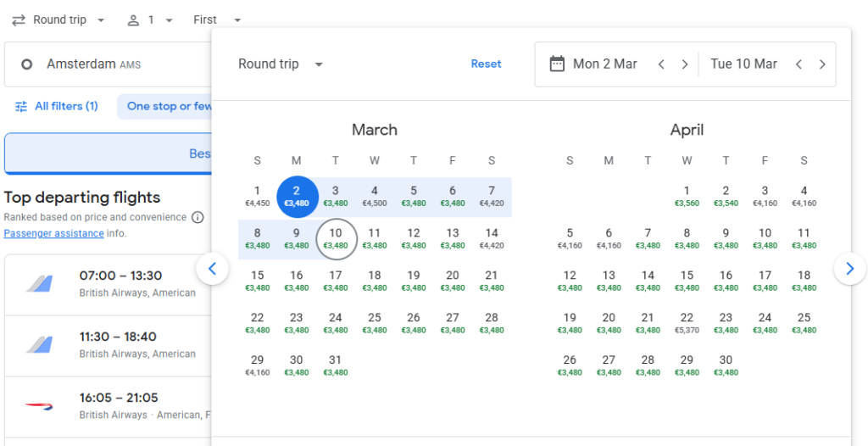Image resolution: width=868 pixels, height=446 pixels.
Task: Expand the First class cabin dropdown
Action: 217,20
